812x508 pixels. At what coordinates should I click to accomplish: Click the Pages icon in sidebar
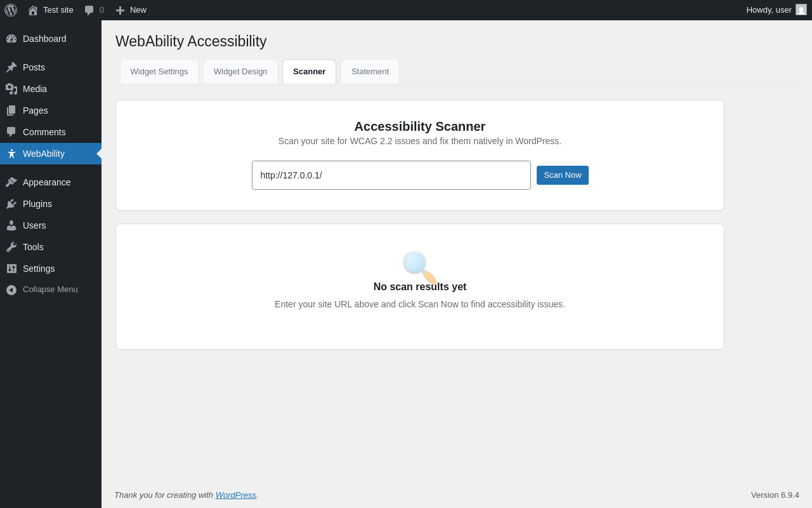[x=11, y=110]
